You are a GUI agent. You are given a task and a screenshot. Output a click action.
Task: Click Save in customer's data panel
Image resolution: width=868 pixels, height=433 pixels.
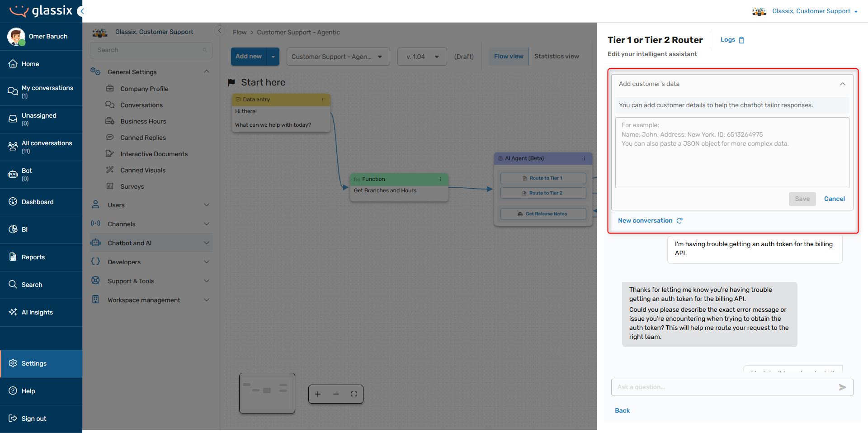[x=802, y=199]
